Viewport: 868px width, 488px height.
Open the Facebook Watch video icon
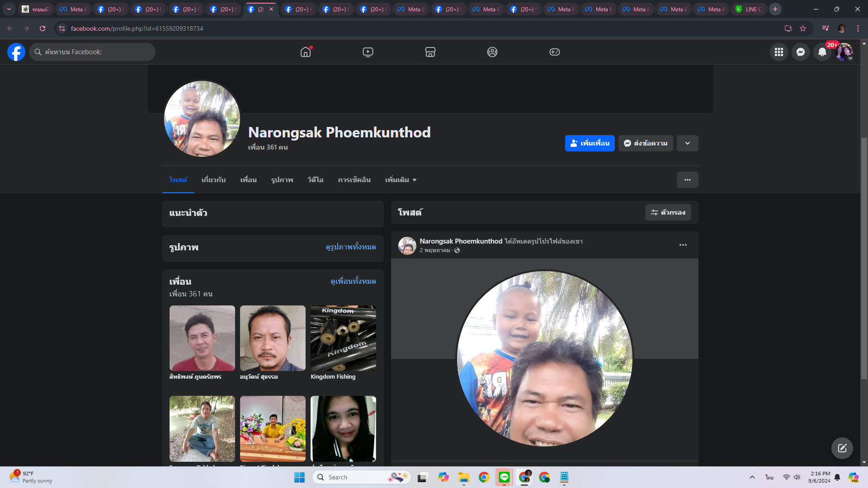(x=368, y=52)
